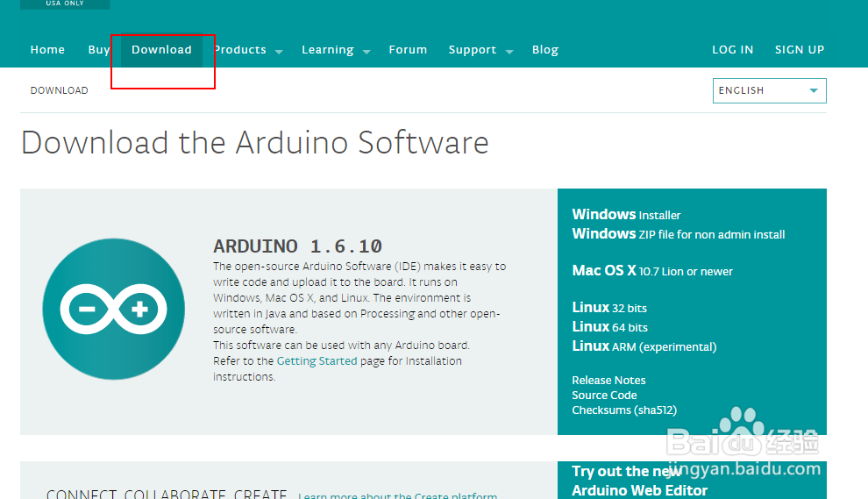Click the ARDUINO 1.6.10 version title
868x499 pixels.
(x=297, y=246)
